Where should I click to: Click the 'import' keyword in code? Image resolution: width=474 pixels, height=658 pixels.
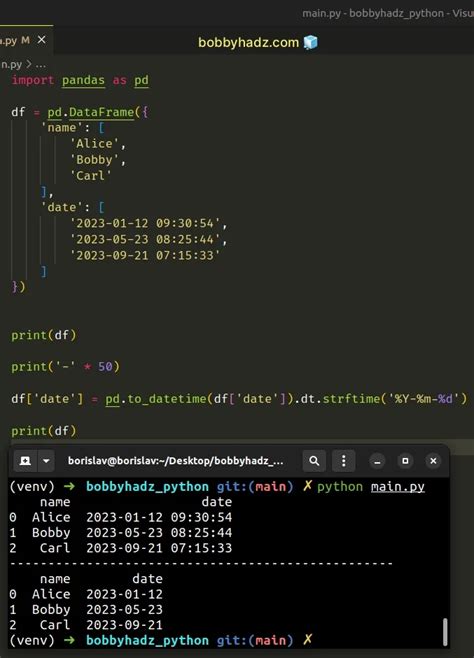point(33,80)
